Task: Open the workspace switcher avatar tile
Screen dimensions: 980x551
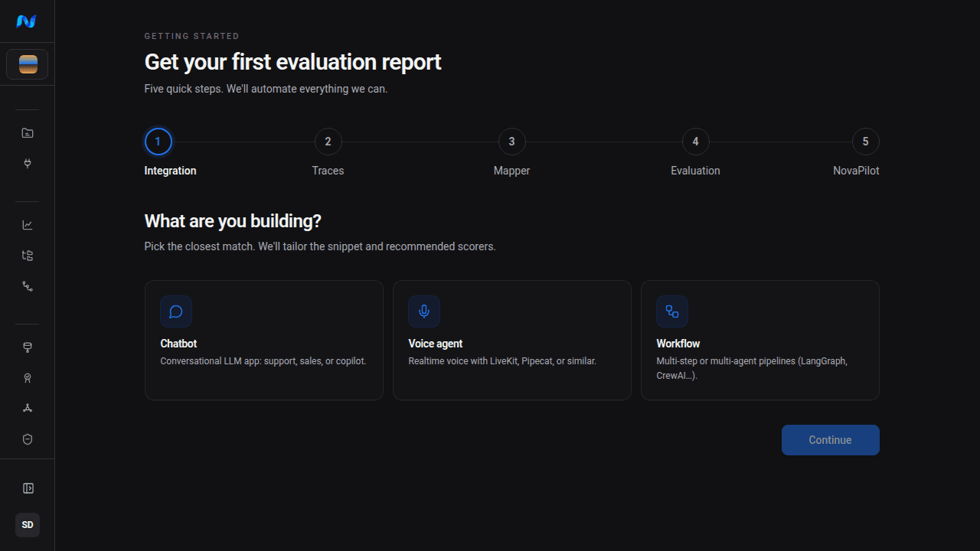Action: 28,64
